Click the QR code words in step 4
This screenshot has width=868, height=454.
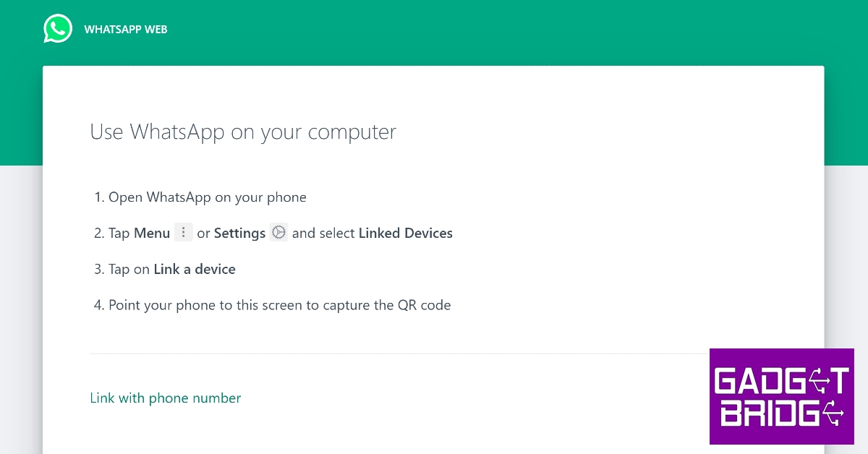[424, 305]
